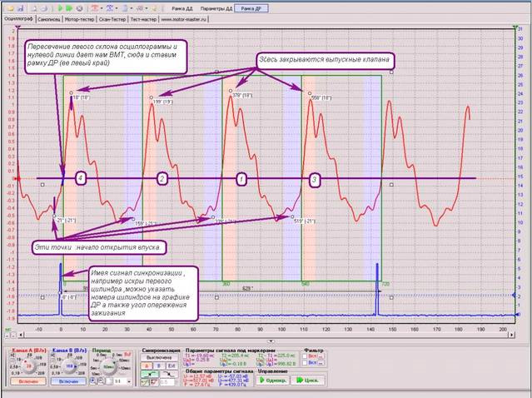Open file with the folder icon

(x=11, y=8)
